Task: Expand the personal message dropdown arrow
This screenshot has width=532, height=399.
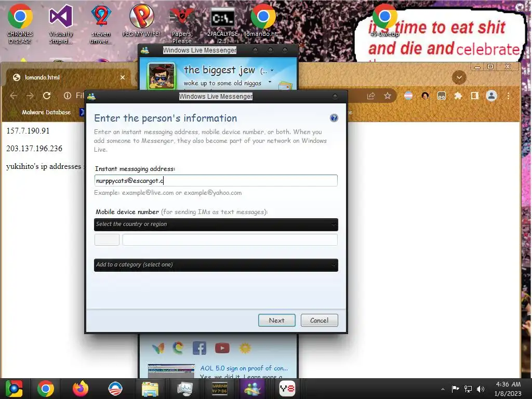Action: tap(270, 82)
